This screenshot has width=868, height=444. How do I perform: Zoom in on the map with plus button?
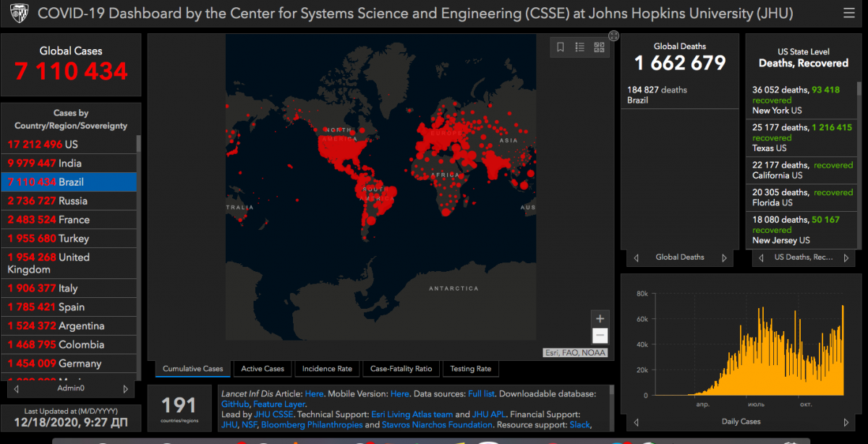[600, 319]
